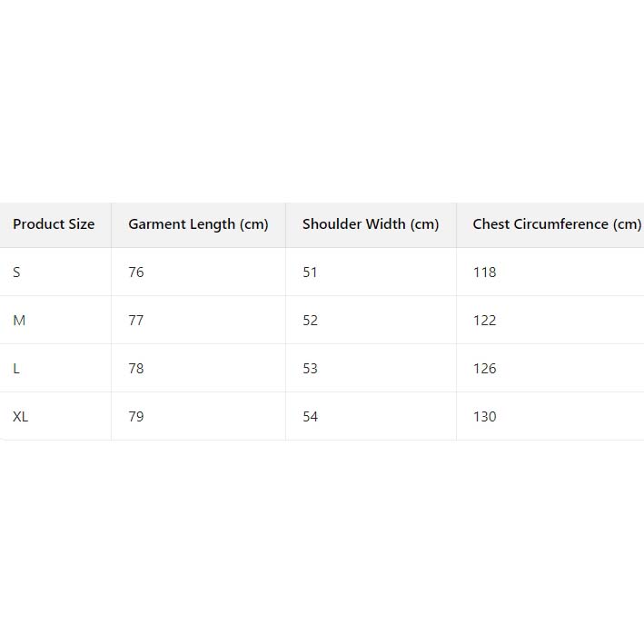This screenshot has width=644, height=644.
Task: Select the L size cell
Action: point(16,369)
